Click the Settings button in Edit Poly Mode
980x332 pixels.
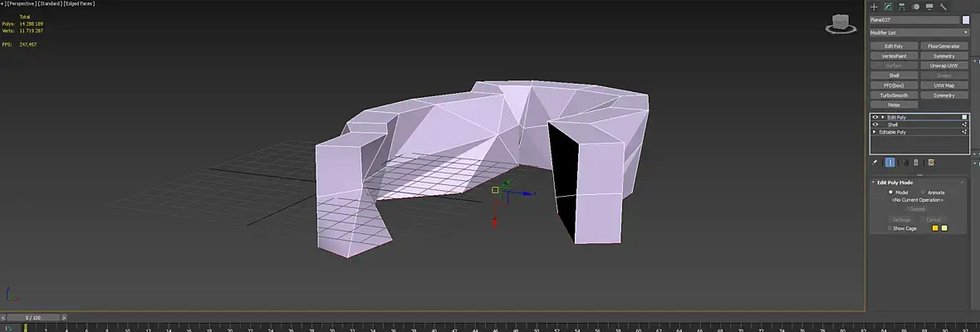click(x=901, y=220)
